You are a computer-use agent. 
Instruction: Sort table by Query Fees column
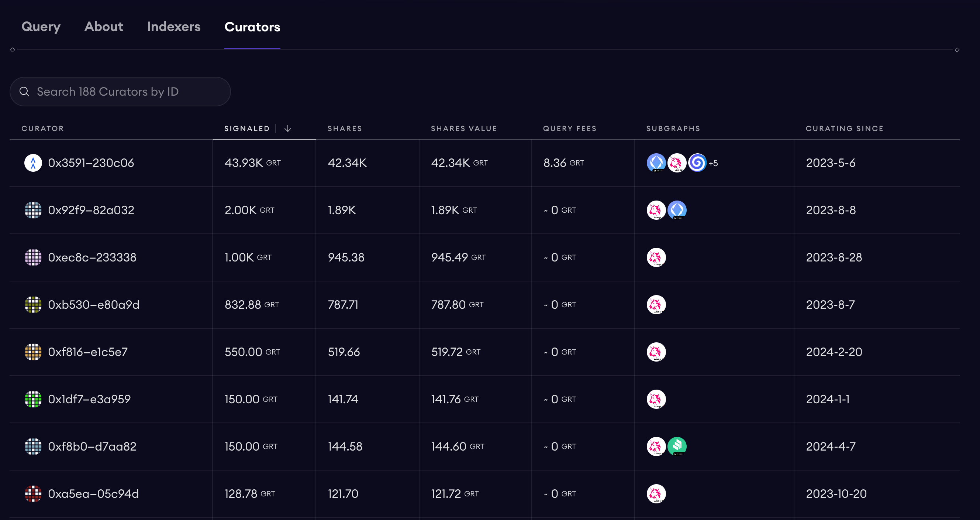[x=569, y=129]
